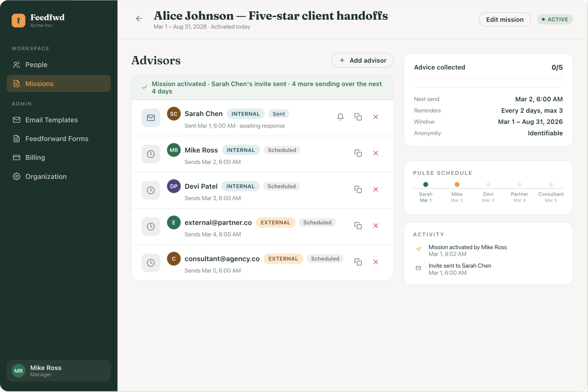Click the Sent badge for Sarah Chen
This screenshot has height=392, width=588.
tap(279, 114)
